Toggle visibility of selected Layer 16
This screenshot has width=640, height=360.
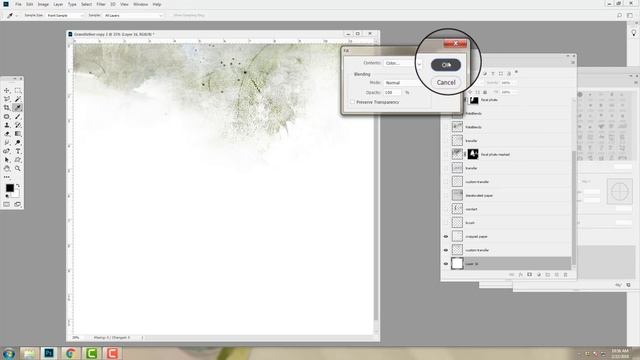[x=446, y=264]
